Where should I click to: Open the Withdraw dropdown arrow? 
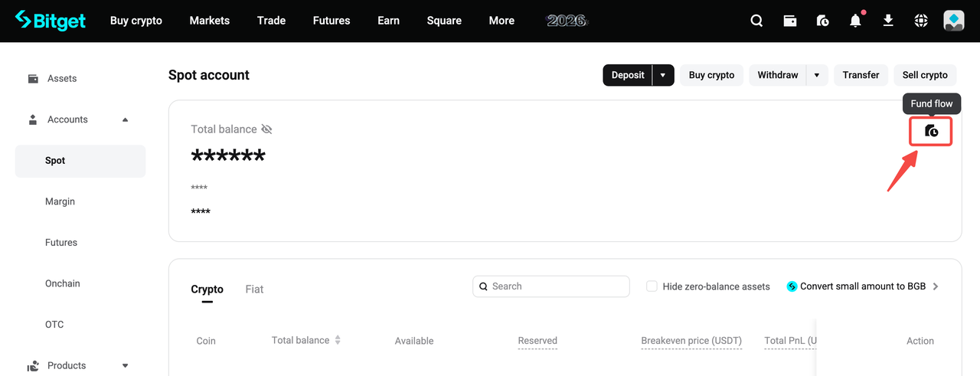click(817, 75)
